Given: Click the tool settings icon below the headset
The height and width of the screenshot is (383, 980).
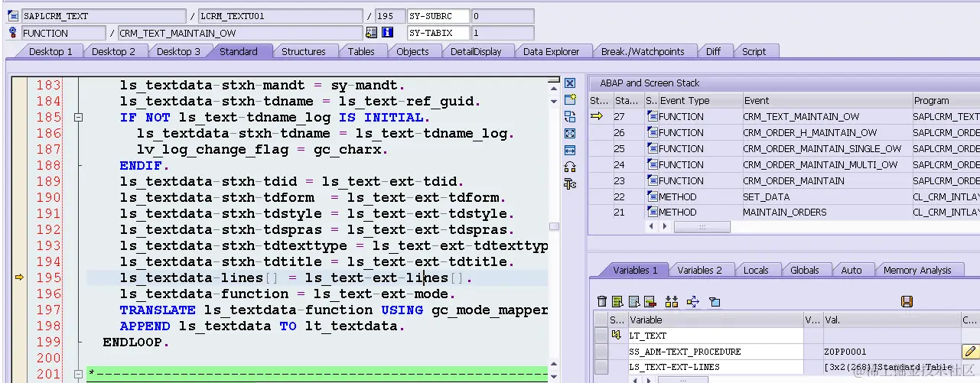Looking at the screenshot, I should point(570,183).
